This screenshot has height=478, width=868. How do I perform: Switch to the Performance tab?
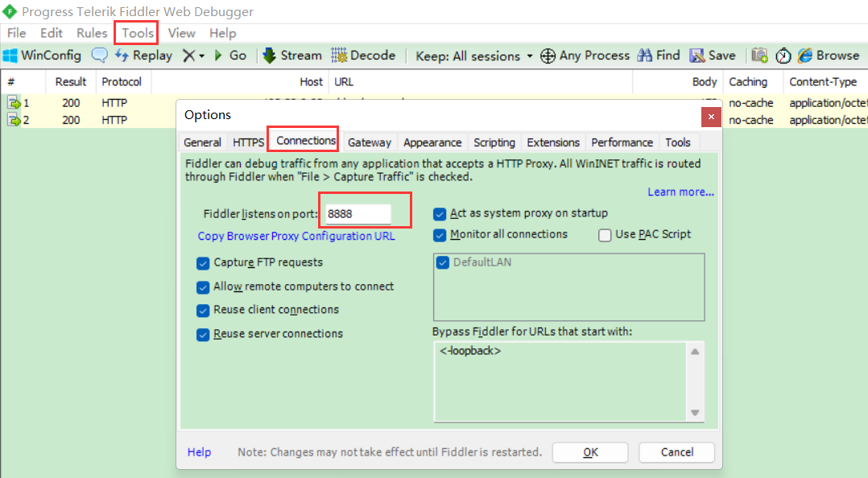(622, 142)
